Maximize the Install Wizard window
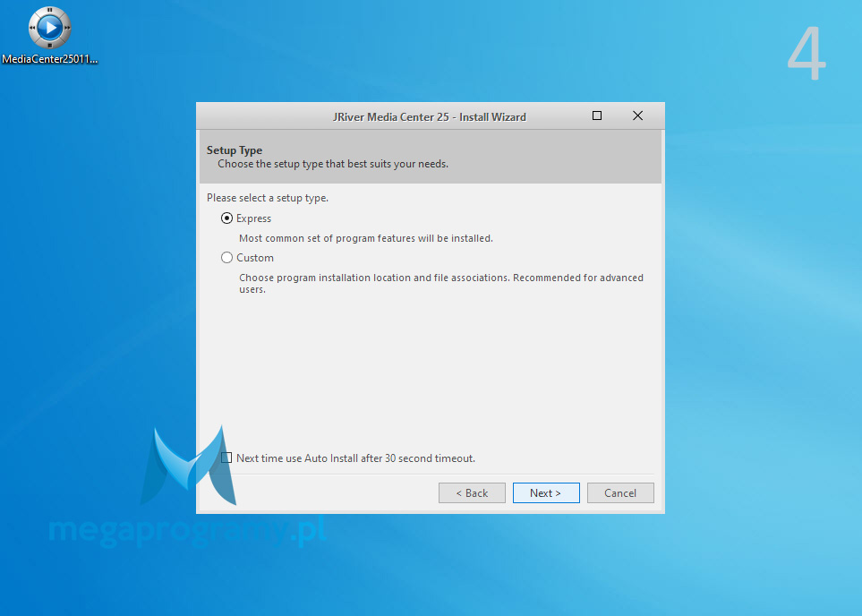 coord(596,115)
